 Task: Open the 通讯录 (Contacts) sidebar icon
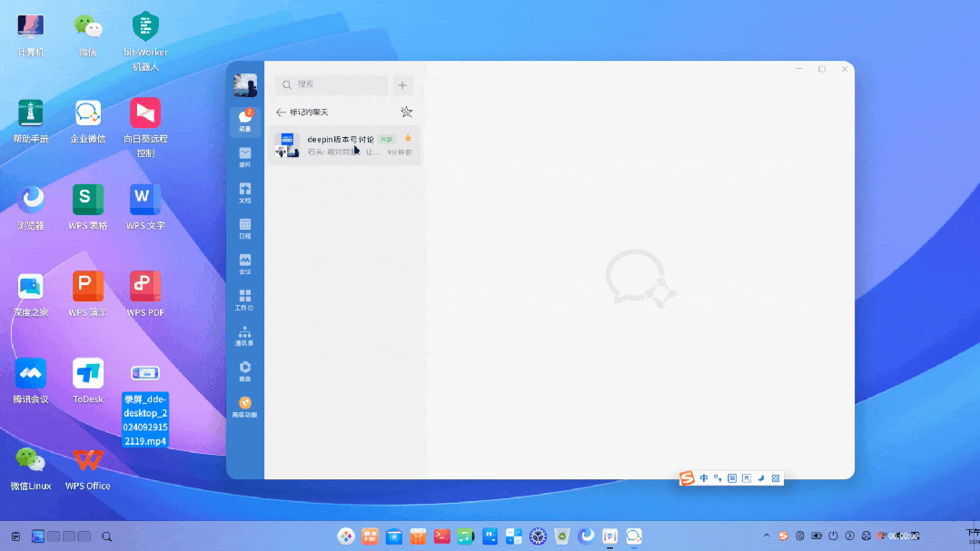(244, 335)
